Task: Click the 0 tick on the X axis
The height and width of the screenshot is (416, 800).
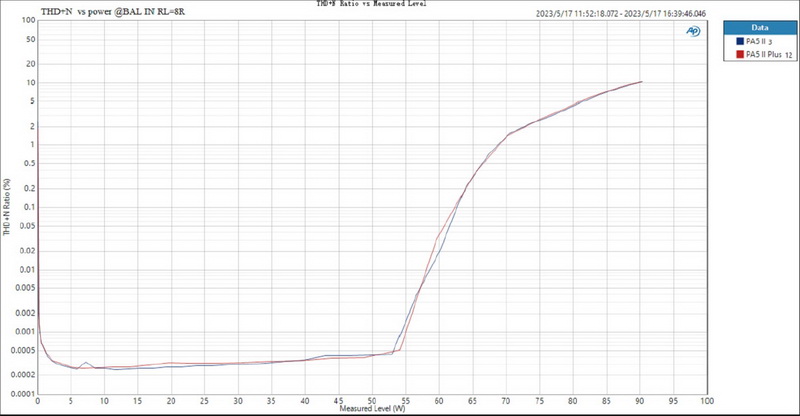Action: coord(38,400)
